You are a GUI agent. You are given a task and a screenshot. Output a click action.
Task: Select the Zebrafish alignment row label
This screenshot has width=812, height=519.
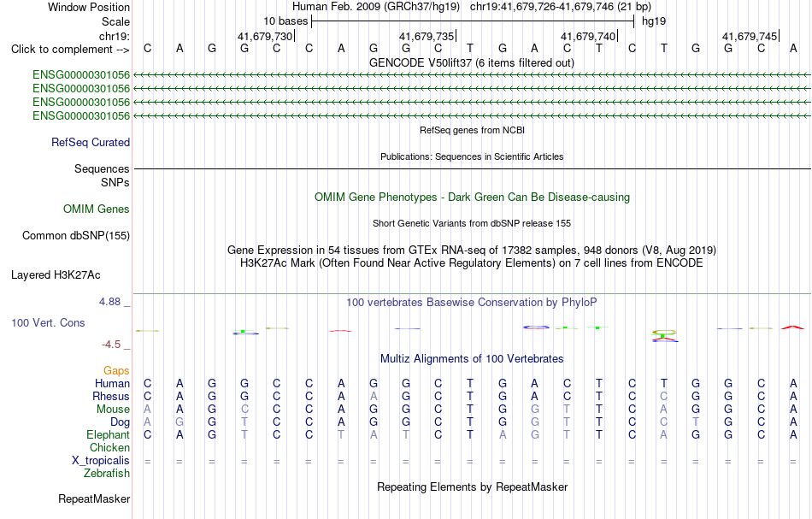107,474
